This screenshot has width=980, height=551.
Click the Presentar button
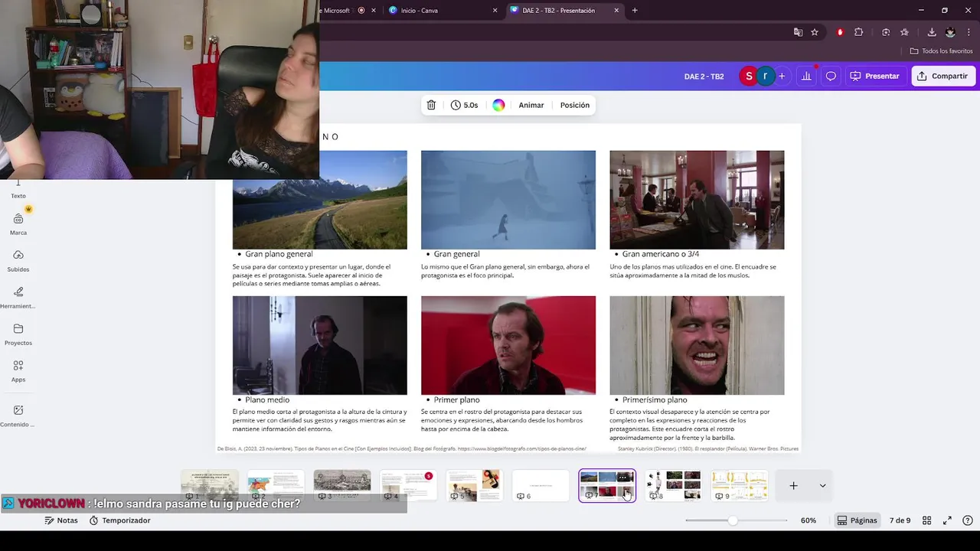(874, 76)
